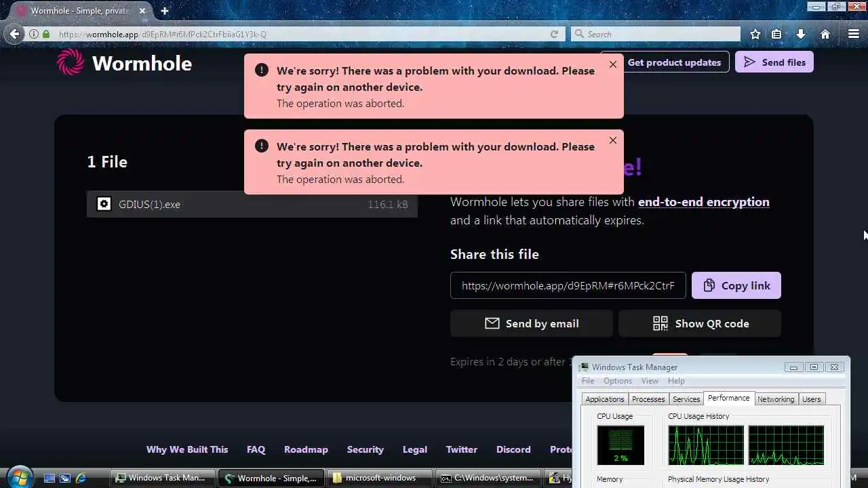Click the browser back arrow
The height and width of the screenshot is (488, 868).
pyautogui.click(x=15, y=34)
